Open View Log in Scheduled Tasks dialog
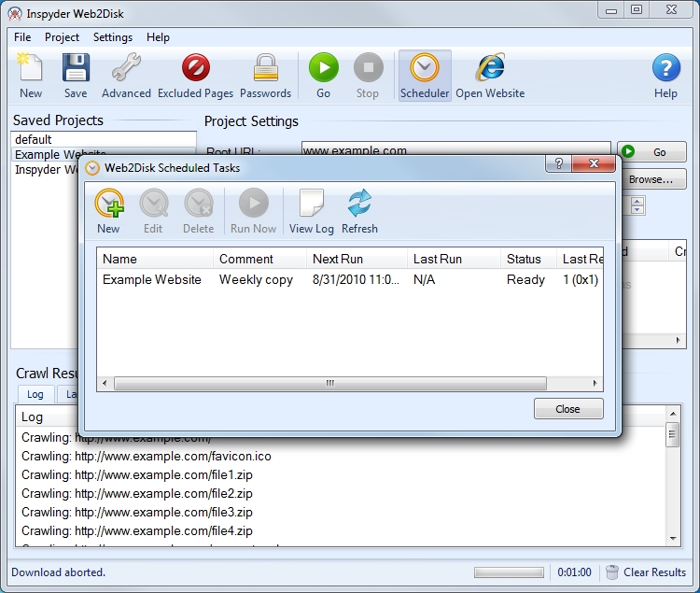The width and height of the screenshot is (700, 593). coord(311,211)
